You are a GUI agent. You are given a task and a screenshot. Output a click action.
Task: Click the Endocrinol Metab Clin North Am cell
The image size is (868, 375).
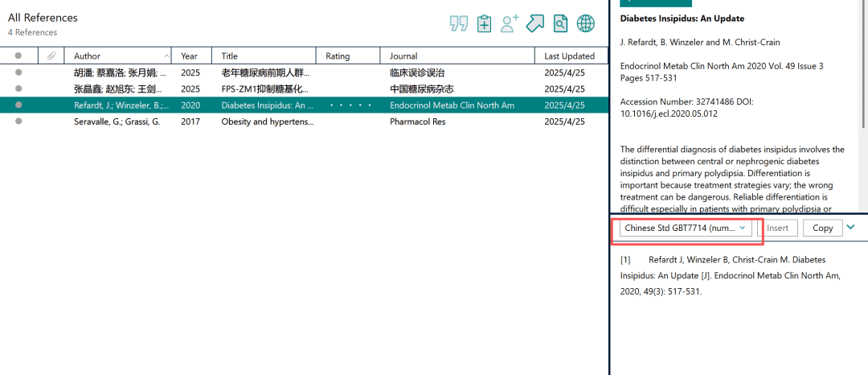[x=452, y=105]
